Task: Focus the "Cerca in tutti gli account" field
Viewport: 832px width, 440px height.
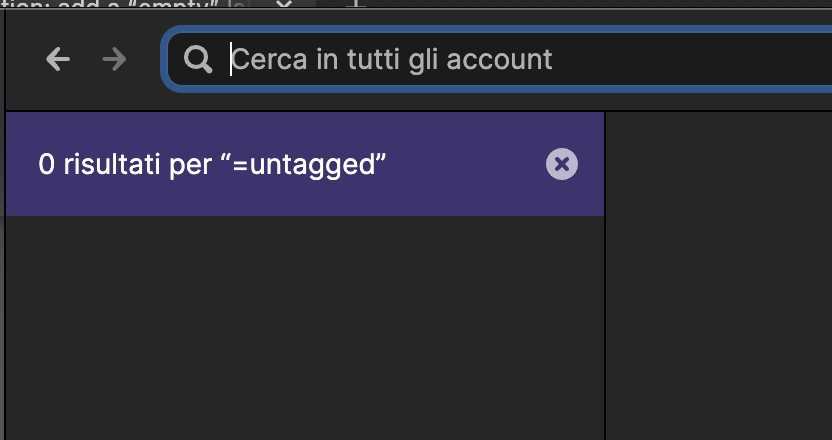Action: (499, 59)
